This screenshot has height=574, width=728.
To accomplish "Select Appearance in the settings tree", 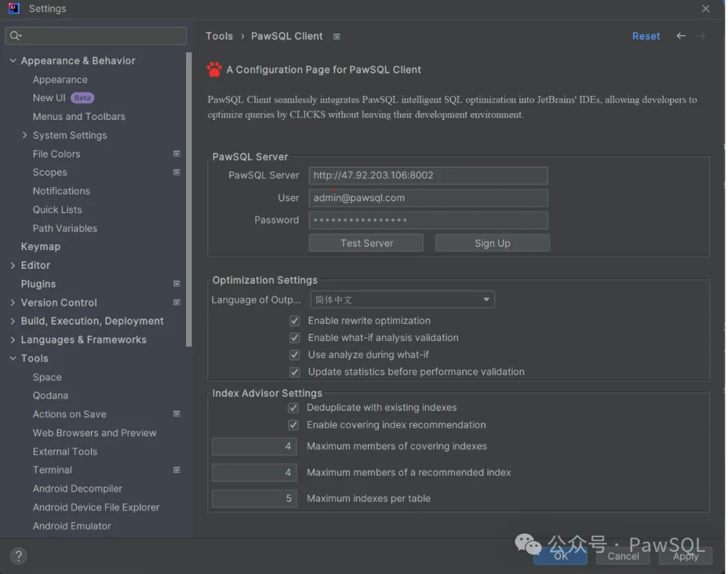I will click(x=60, y=79).
